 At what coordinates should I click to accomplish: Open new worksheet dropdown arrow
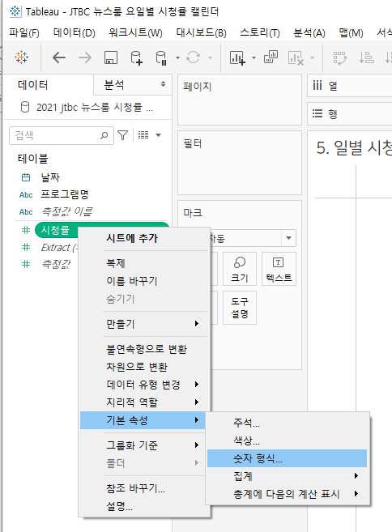click(254, 57)
